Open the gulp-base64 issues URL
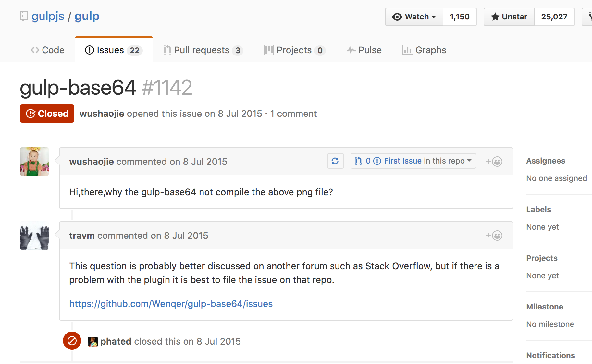This screenshot has height=364, width=592. [x=171, y=304]
